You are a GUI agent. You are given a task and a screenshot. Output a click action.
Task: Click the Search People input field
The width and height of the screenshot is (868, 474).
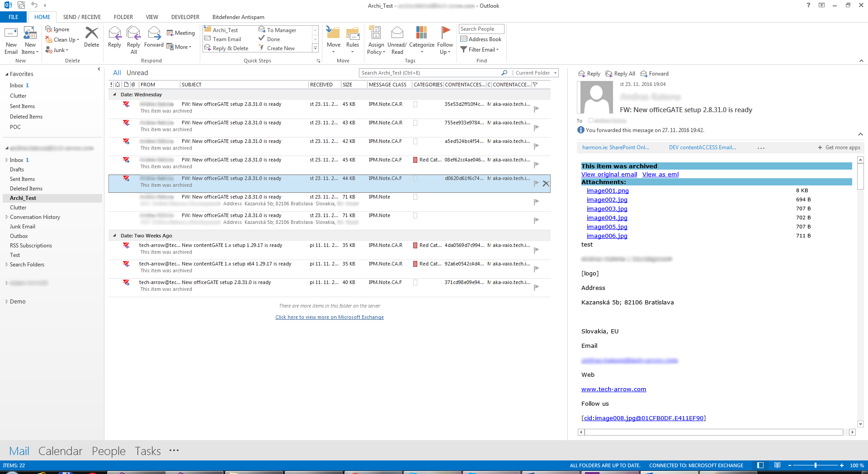click(x=481, y=29)
